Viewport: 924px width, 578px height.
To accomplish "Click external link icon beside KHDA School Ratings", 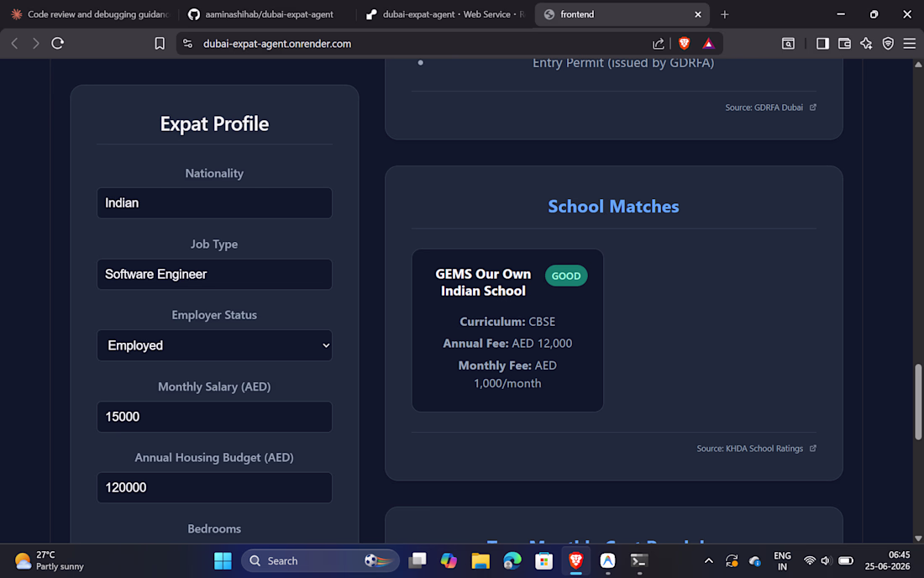I will pyautogui.click(x=813, y=449).
